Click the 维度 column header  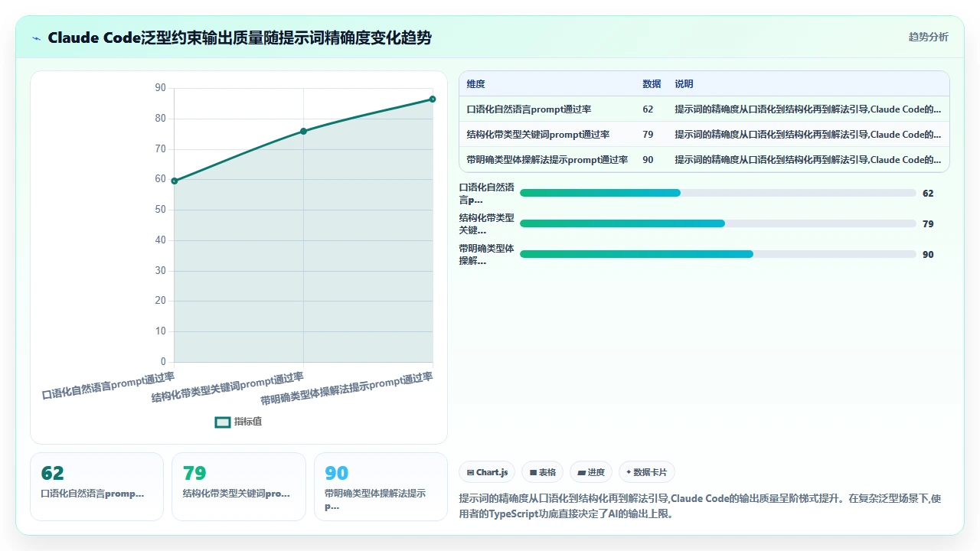(475, 84)
